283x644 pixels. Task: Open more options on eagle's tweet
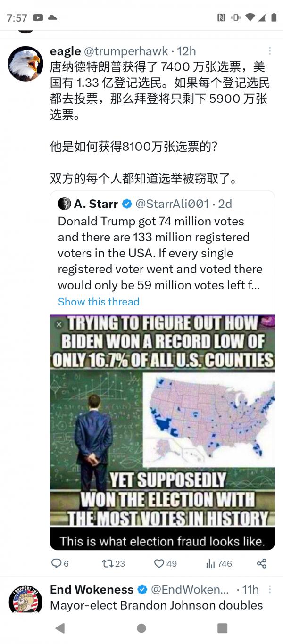(x=270, y=51)
